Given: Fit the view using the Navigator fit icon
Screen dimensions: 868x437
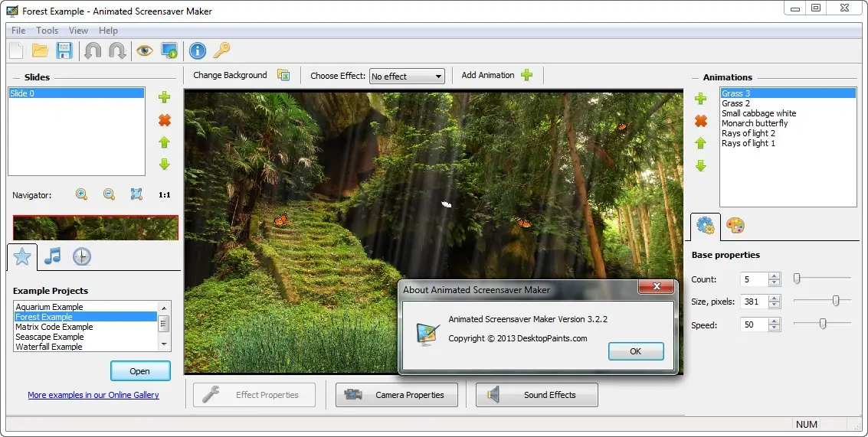Looking at the screenshot, I should pyautogui.click(x=136, y=194).
